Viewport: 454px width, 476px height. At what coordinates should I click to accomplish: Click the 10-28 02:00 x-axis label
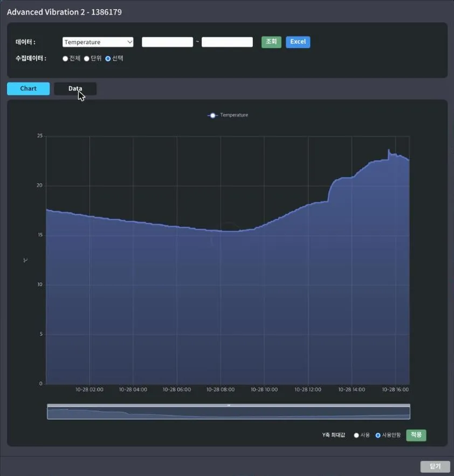pos(90,390)
